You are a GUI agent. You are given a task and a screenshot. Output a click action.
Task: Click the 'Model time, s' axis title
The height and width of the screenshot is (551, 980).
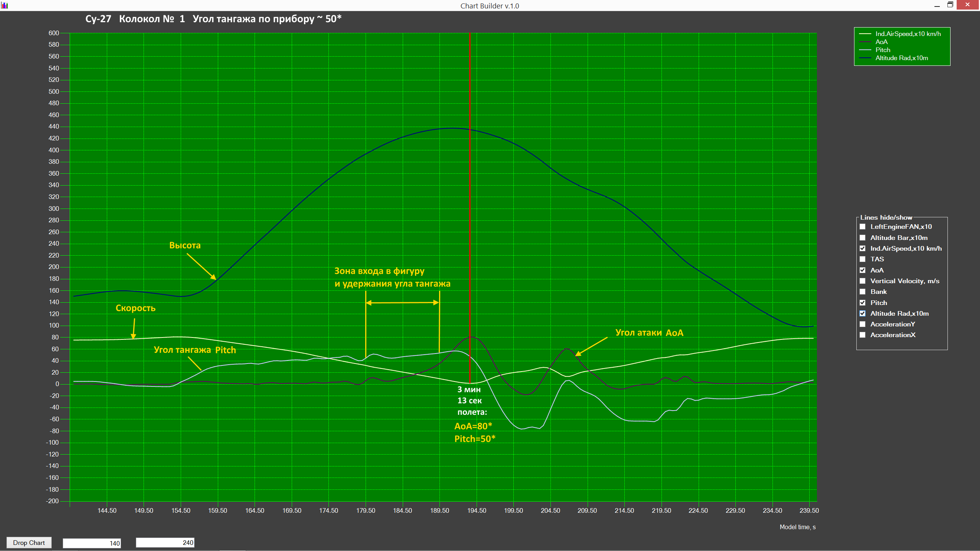coord(797,527)
